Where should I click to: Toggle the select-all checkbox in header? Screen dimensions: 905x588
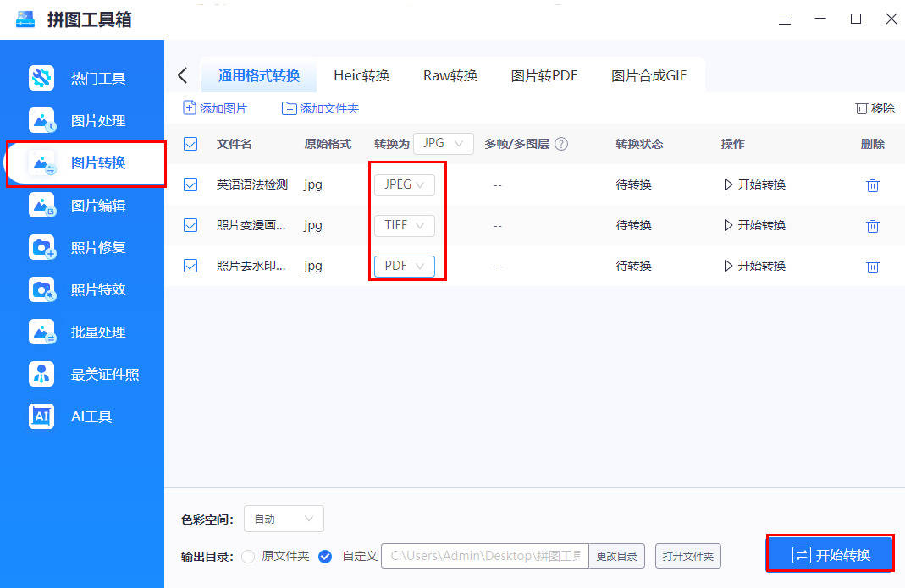(190, 145)
